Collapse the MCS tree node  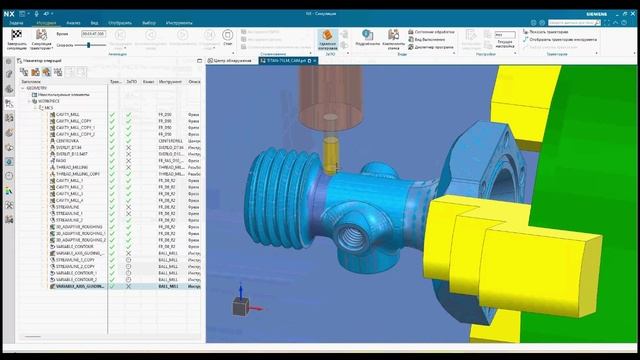click(36, 108)
